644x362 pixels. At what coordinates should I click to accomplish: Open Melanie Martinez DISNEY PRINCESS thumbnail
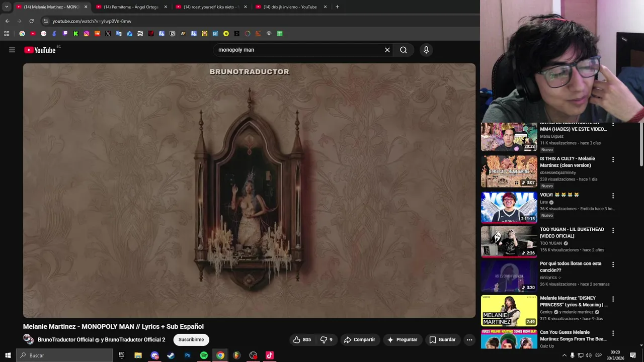pos(509,310)
